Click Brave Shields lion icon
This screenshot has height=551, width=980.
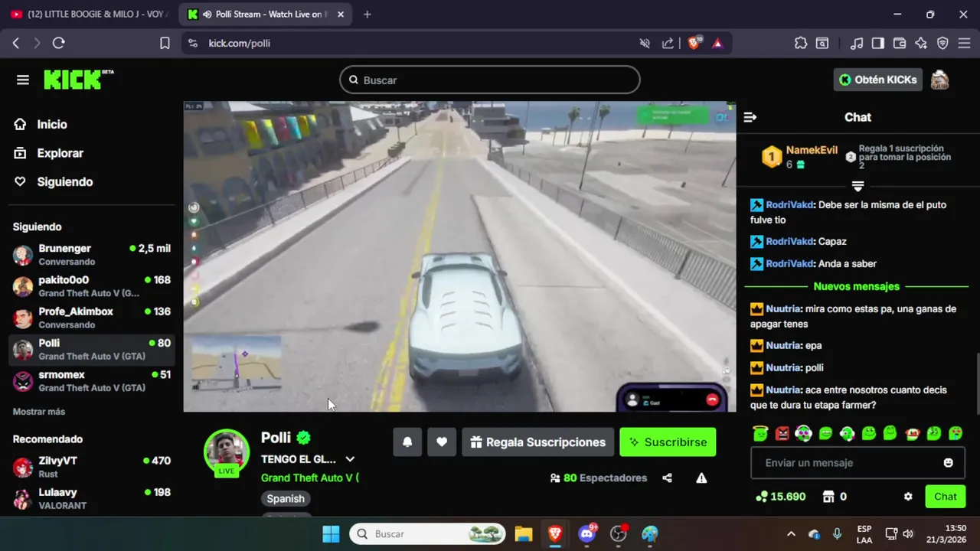pos(694,44)
